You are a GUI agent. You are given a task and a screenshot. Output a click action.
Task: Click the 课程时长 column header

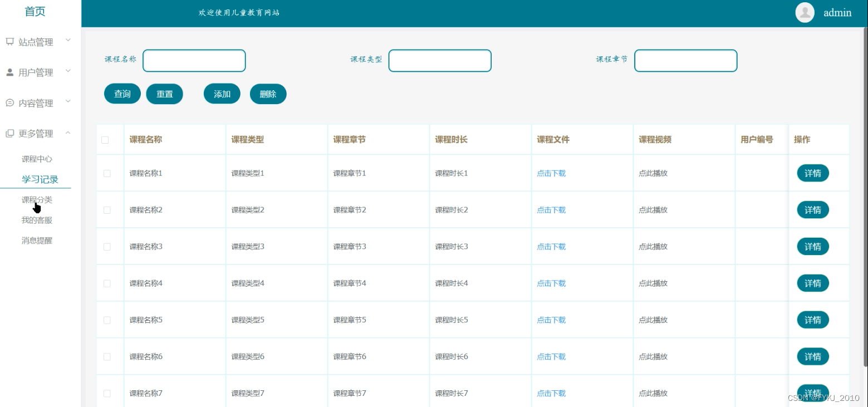point(452,140)
